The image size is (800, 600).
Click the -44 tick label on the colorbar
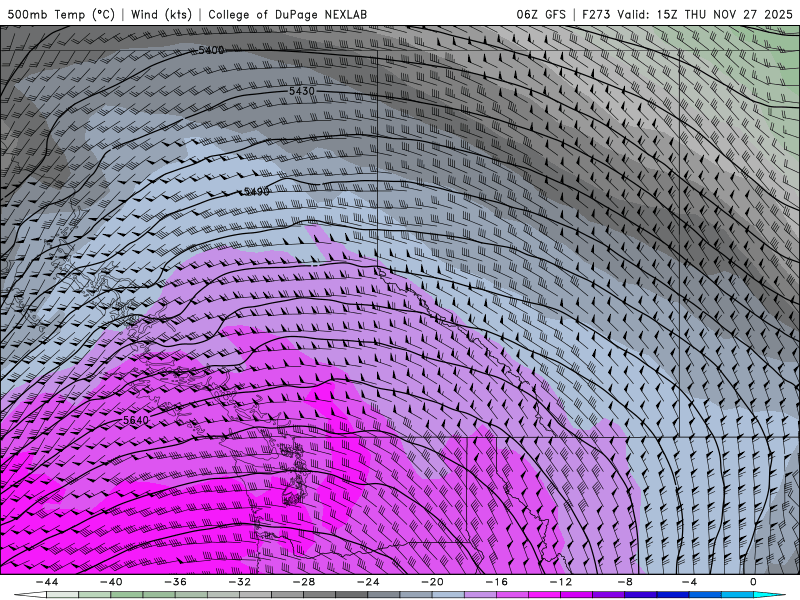[47, 582]
